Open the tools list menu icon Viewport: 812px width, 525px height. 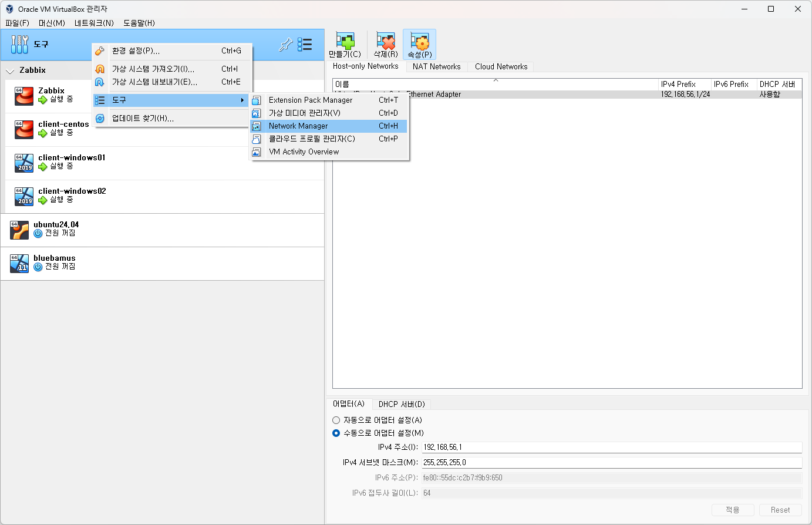(305, 45)
